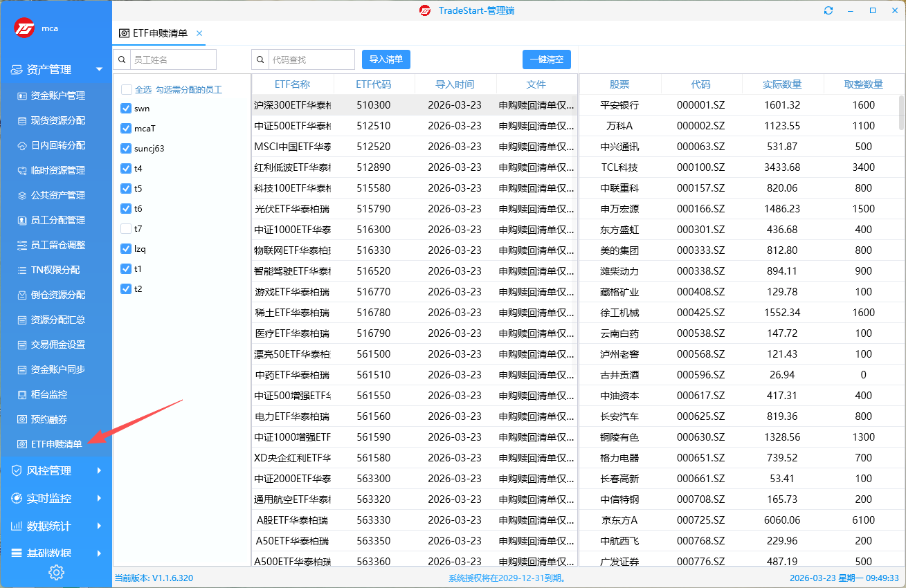Click the 员工姓名 search input
The height and width of the screenshot is (588, 906).
tap(173, 59)
